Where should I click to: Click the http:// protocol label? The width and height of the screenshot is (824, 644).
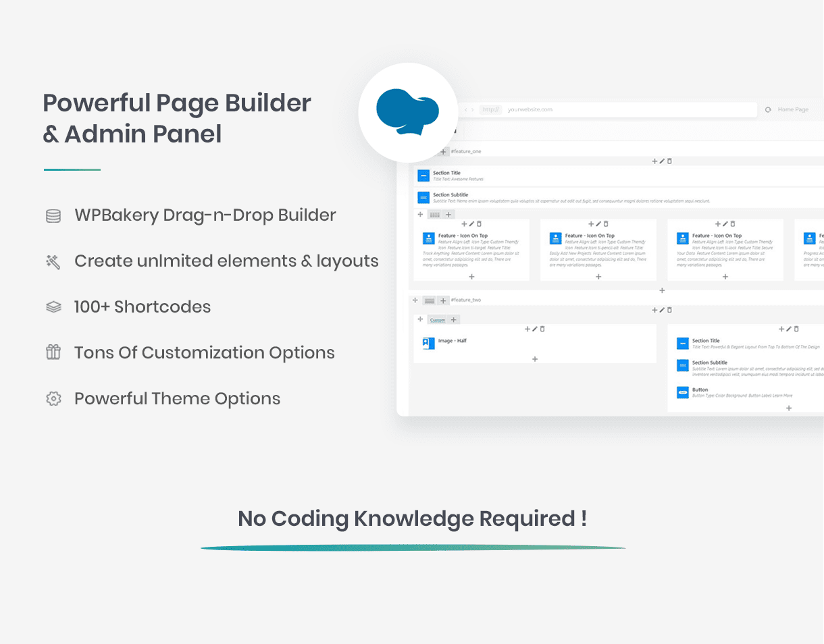(490, 109)
